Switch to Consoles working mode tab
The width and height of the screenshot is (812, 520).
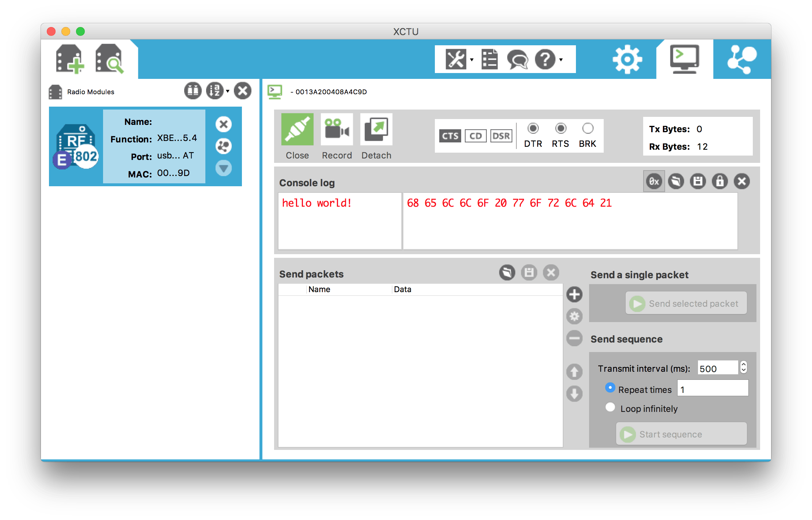[x=684, y=59]
